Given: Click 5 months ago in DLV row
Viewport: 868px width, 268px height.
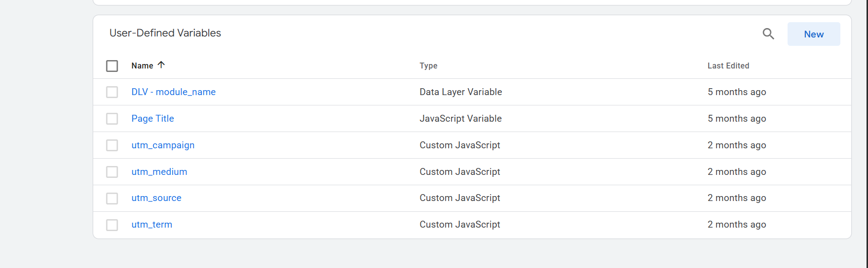Looking at the screenshot, I should pyautogui.click(x=737, y=92).
